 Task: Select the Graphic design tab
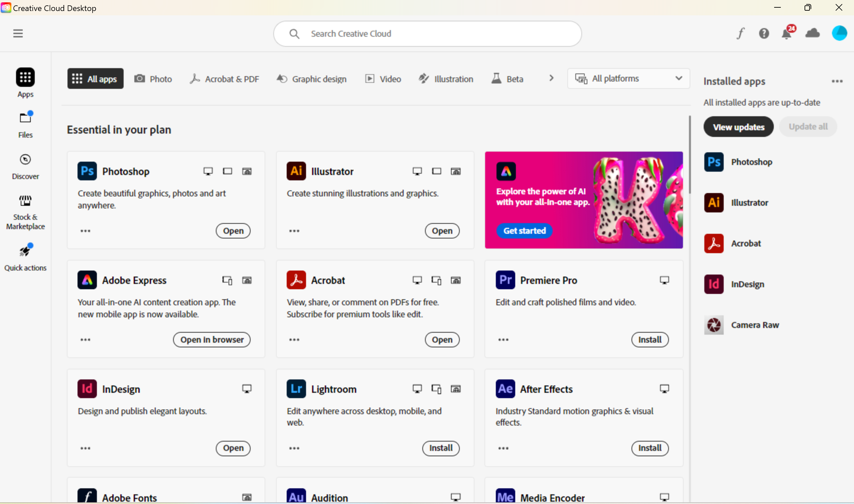click(x=311, y=79)
